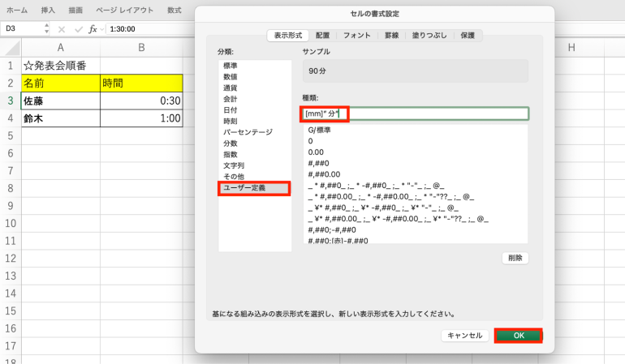The width and height of the screenshot is (625, 364).
Task: Open the fx insert function icon
Action: (93, 29)
